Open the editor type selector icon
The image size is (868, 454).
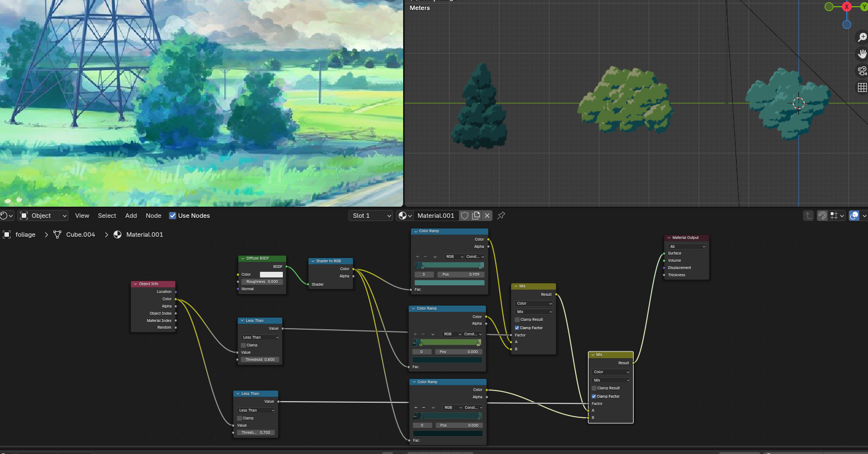[7, 216]
